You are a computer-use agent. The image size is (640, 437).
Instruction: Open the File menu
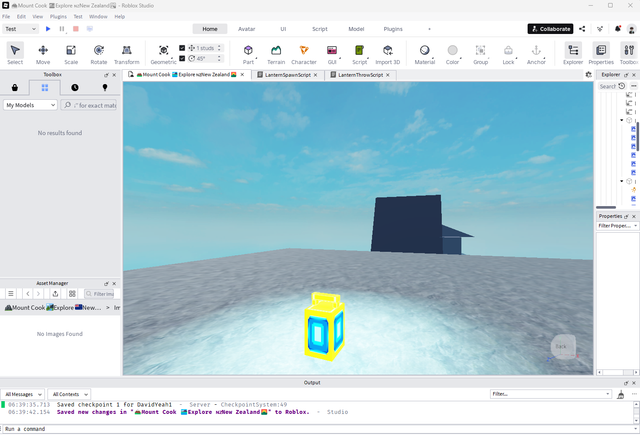click(6, 17)
